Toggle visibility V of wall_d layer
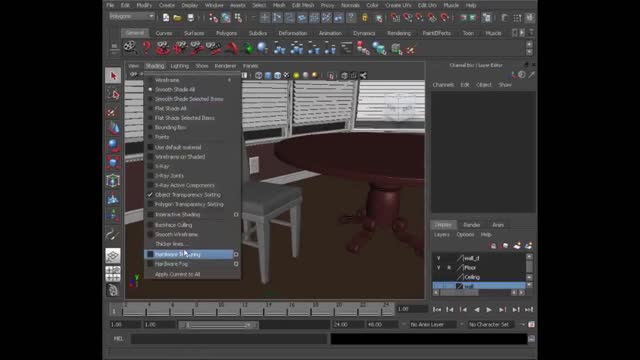The width and height of the screenshot is (640, 360). point(438,258)
